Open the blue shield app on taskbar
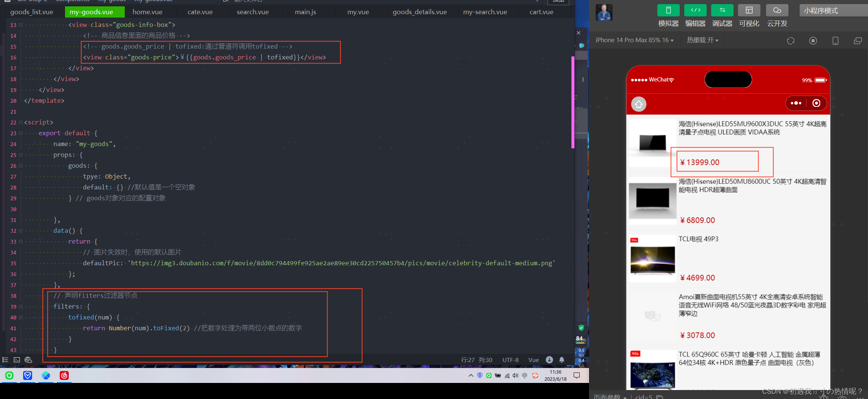 (x=28, y=375)
